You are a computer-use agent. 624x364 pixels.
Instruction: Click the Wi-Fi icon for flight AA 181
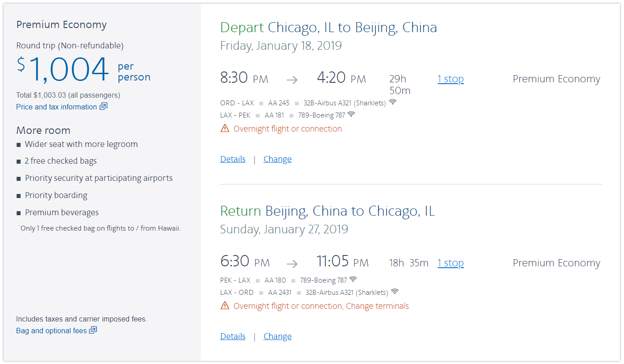(351, 115)
